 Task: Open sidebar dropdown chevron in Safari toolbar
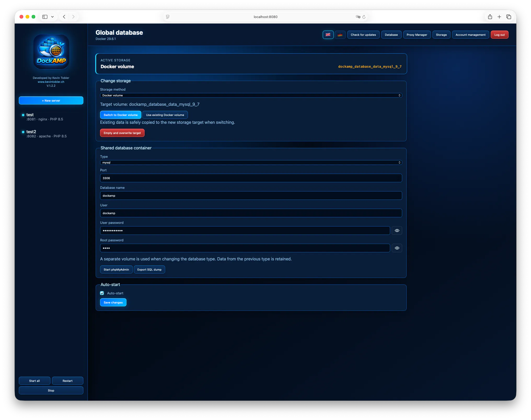[52, 17]
